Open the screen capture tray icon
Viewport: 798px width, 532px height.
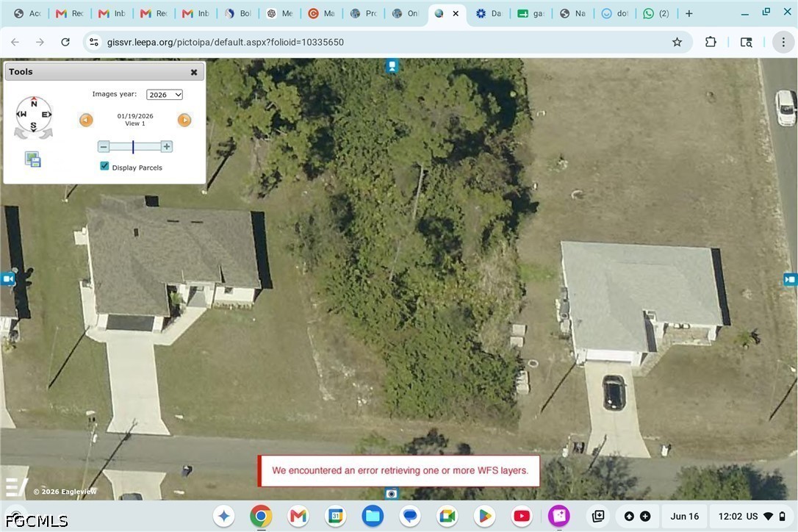(x=598, y=517)
